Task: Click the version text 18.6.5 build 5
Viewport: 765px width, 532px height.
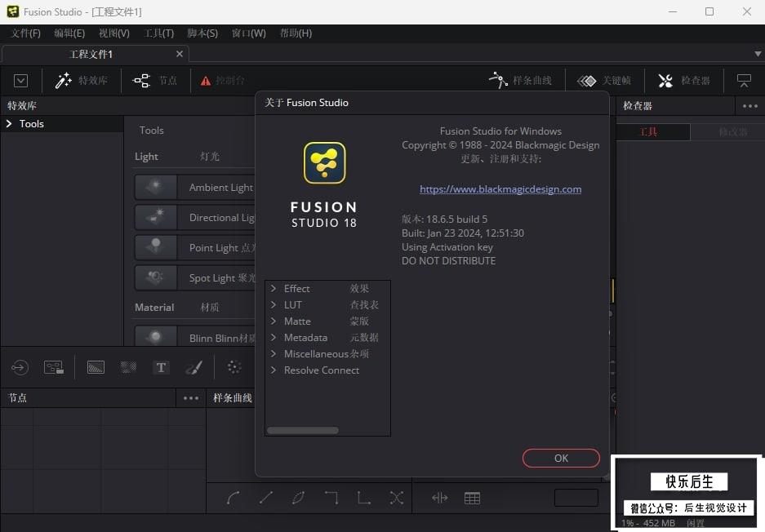Action: pos(444,219)
